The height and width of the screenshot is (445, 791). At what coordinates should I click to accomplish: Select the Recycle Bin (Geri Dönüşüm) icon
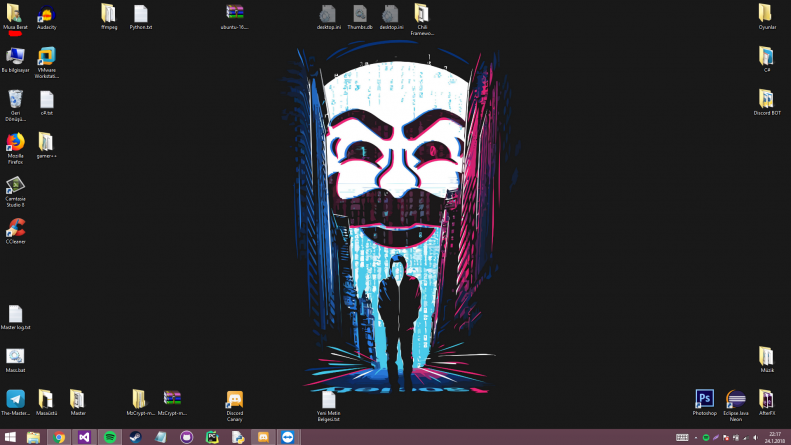click(x=15, y=105)
